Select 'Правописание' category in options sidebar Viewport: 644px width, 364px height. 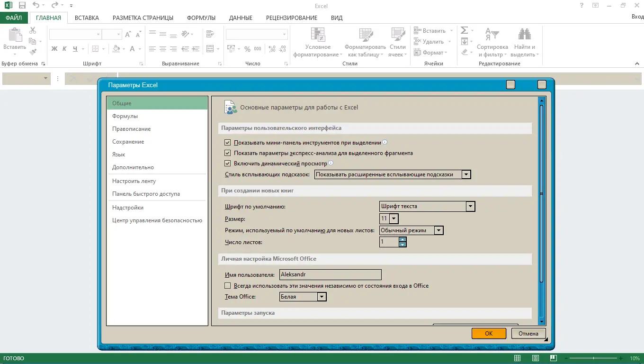[157, 129]
